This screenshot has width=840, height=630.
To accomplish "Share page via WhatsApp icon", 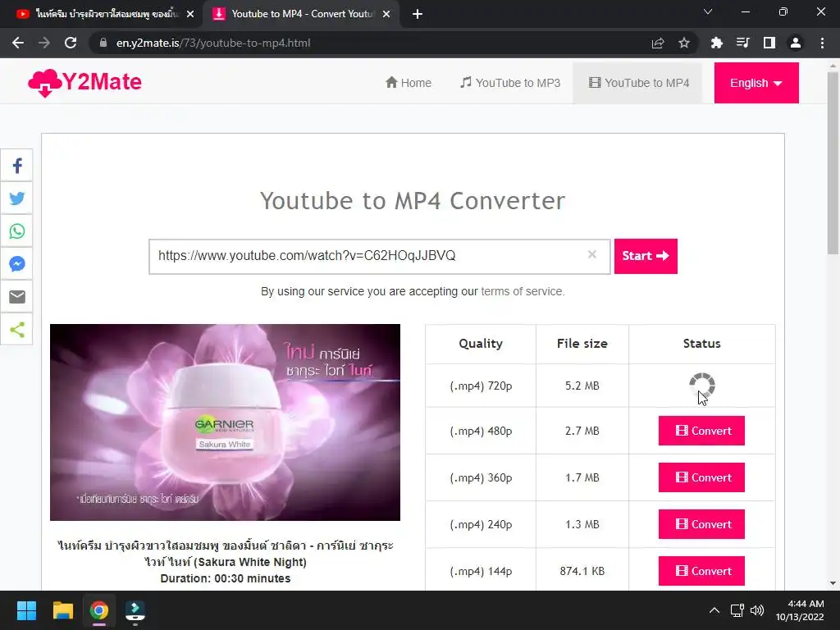I will 16,231.
